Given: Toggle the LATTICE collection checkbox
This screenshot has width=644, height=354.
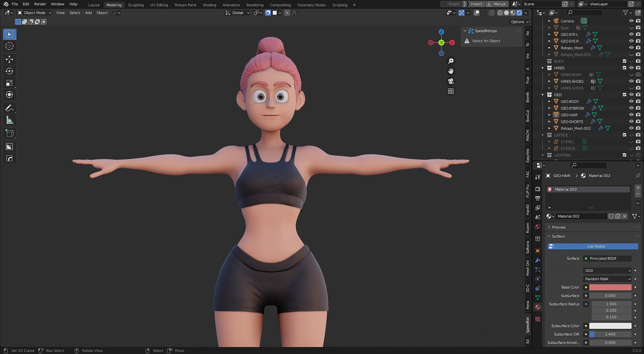Looking at the screenshot, I should 625,135.
